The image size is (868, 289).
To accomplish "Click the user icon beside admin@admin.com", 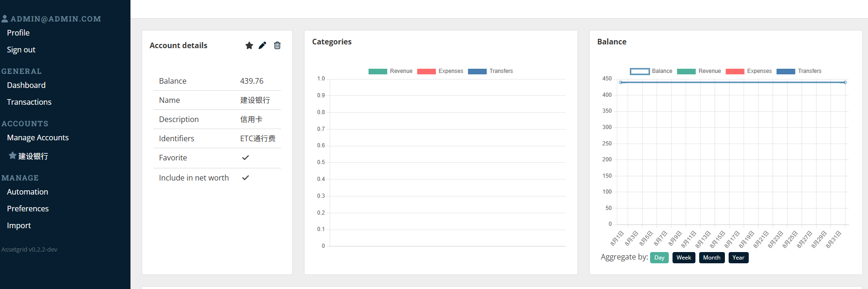I will [x=5, y=19].
